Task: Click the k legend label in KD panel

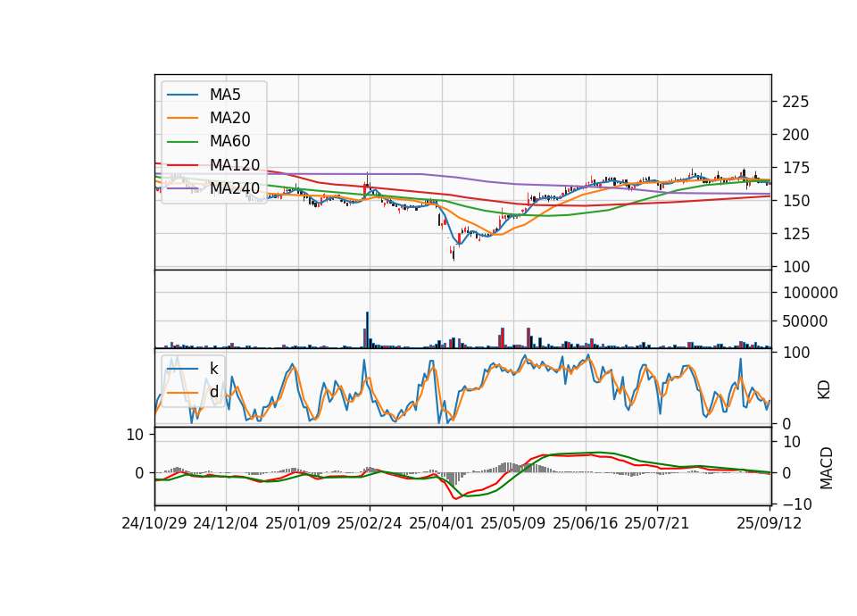Action: click(x=213, y=369)
